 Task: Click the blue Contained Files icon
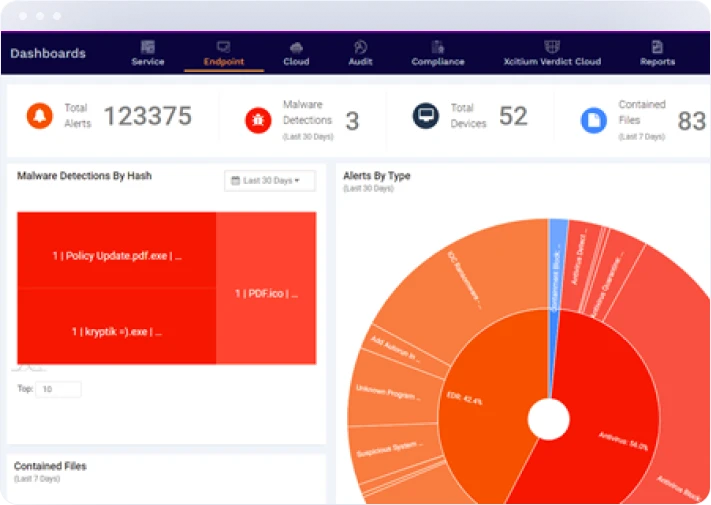(x=594, y=121)
